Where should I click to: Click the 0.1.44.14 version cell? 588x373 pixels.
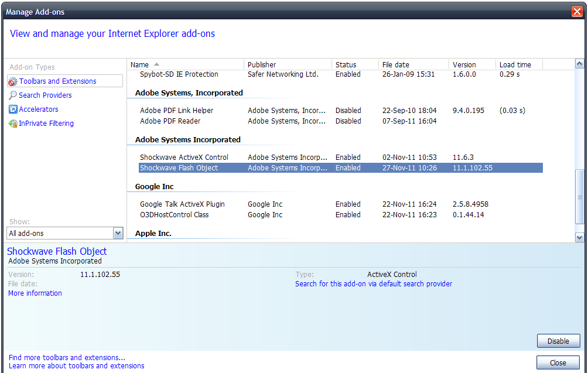[468, 215]
